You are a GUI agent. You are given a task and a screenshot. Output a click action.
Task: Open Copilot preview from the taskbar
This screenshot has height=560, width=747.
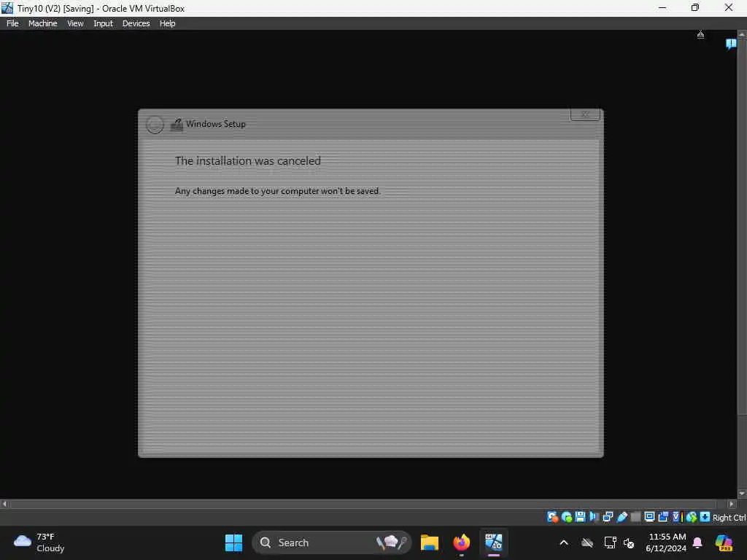(x=723, y=542)
